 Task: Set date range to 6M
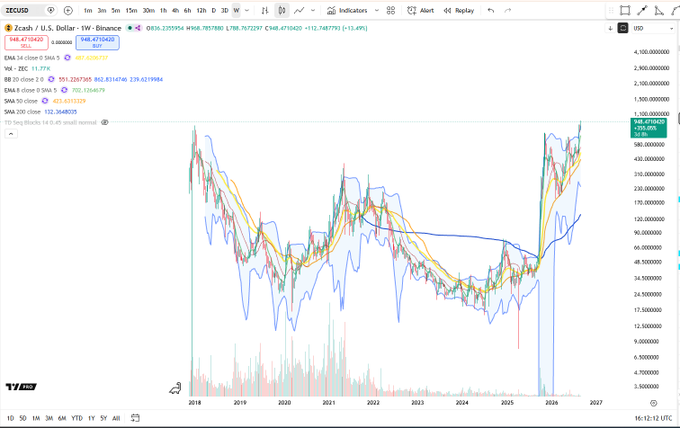pyautogui.click(x=62, y=418)
